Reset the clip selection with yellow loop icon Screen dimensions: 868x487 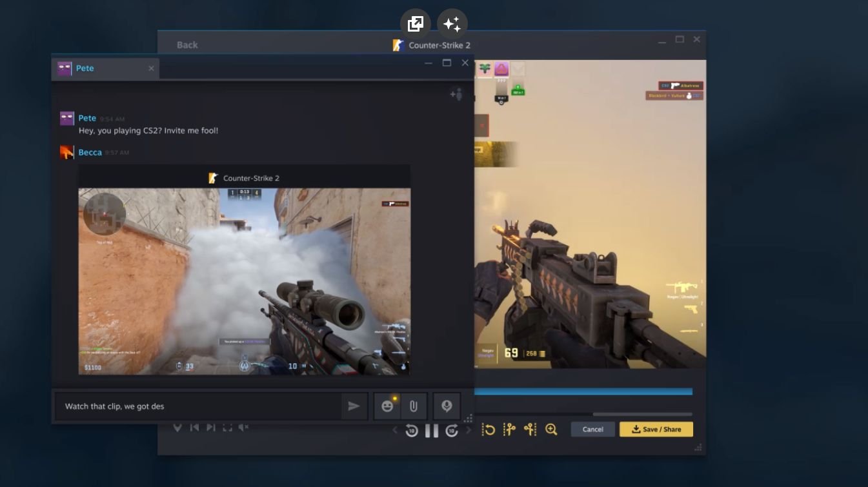tap(489, 430)
